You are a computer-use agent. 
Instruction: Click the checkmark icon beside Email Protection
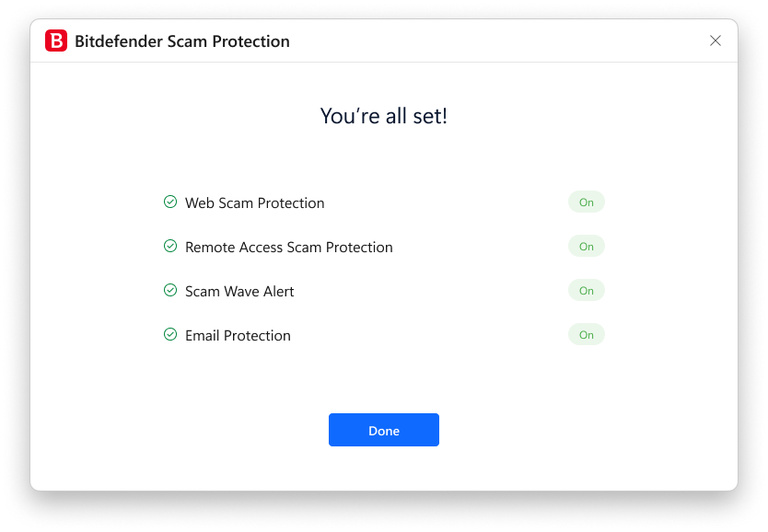pos(170,334)
